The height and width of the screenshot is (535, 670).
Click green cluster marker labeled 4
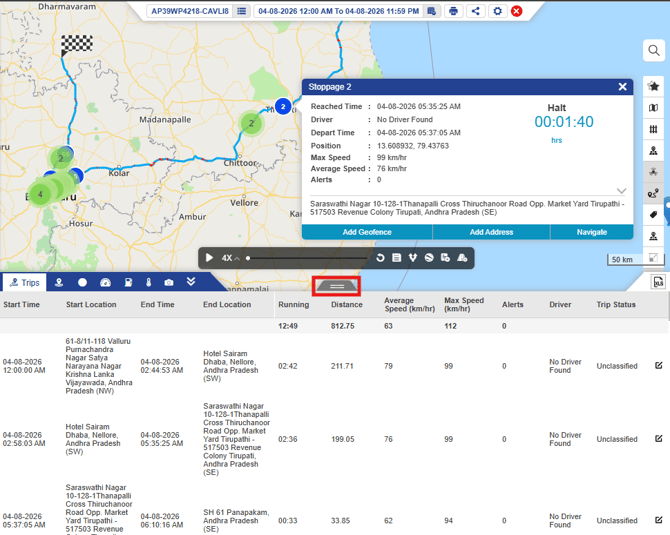(40, 194)
